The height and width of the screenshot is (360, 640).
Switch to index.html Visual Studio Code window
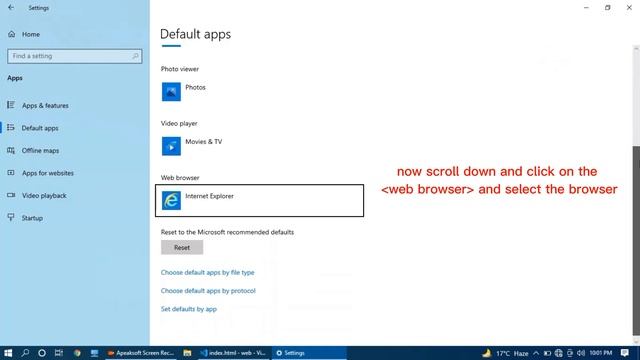pos(234,353)
